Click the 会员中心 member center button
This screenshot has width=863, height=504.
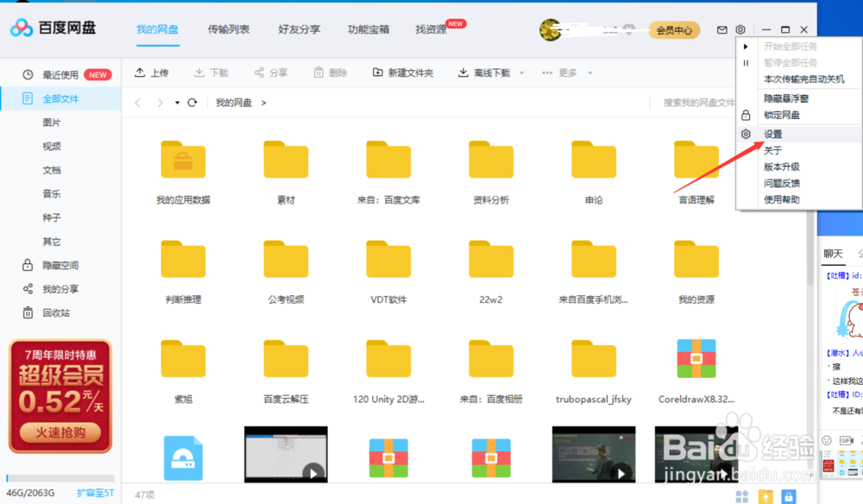pos(674,28)
